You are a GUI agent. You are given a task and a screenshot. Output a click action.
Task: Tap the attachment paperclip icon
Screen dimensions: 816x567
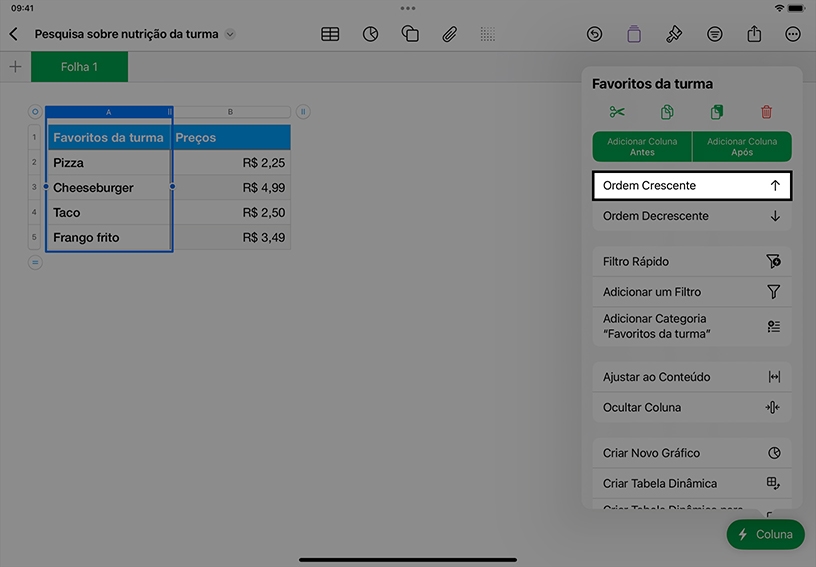pyautogui.click(x=450, y=34)
